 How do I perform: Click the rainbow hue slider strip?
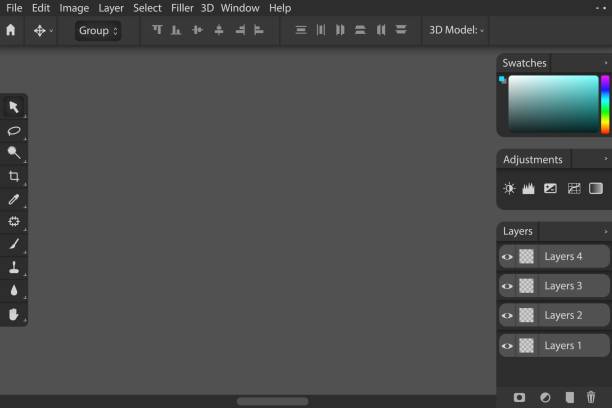click(605, 104)
